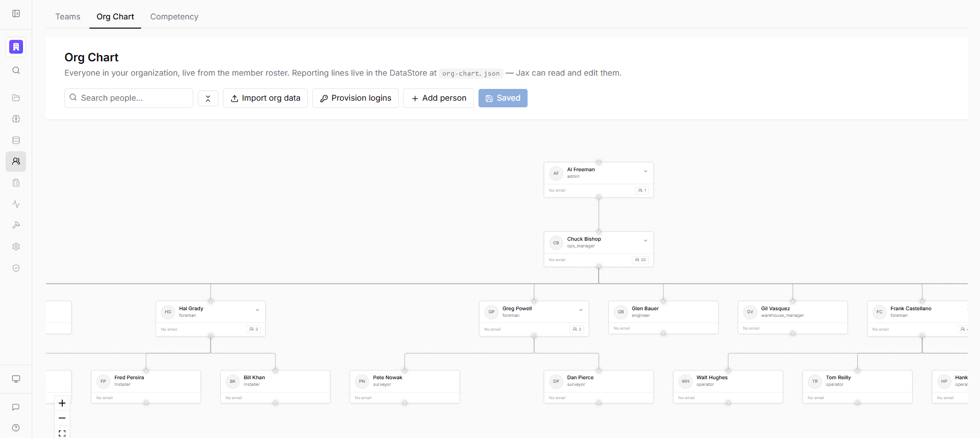The height and width of the screenshot is (438, 980).
Task: Focus the Search people field
Action: point(129,98)
